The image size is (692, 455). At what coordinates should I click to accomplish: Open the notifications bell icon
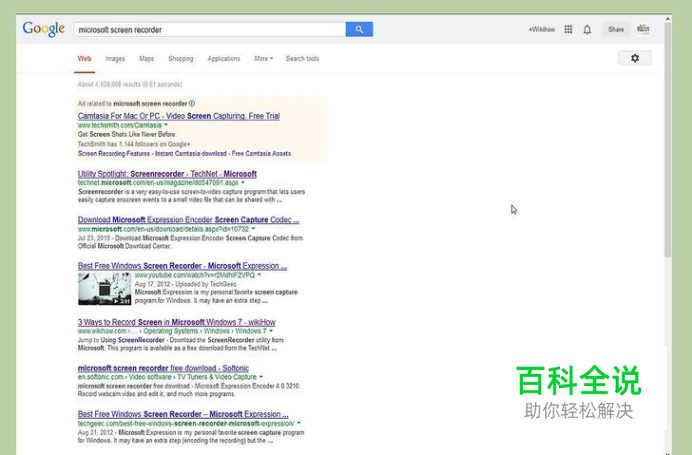coord(587,30)
